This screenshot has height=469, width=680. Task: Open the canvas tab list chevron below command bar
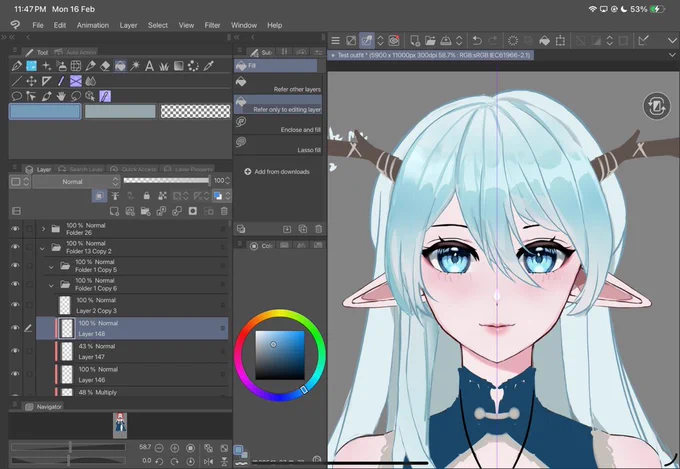click(672, 55)
